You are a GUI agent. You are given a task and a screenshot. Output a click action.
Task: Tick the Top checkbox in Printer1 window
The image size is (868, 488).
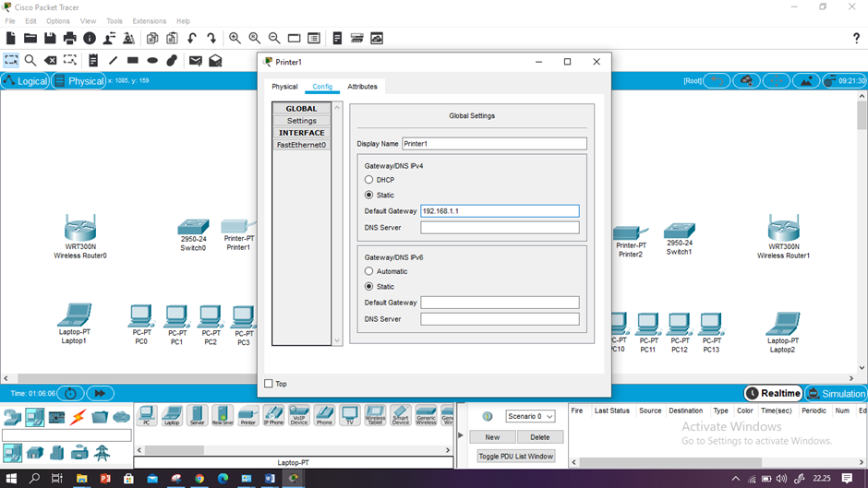269,384
